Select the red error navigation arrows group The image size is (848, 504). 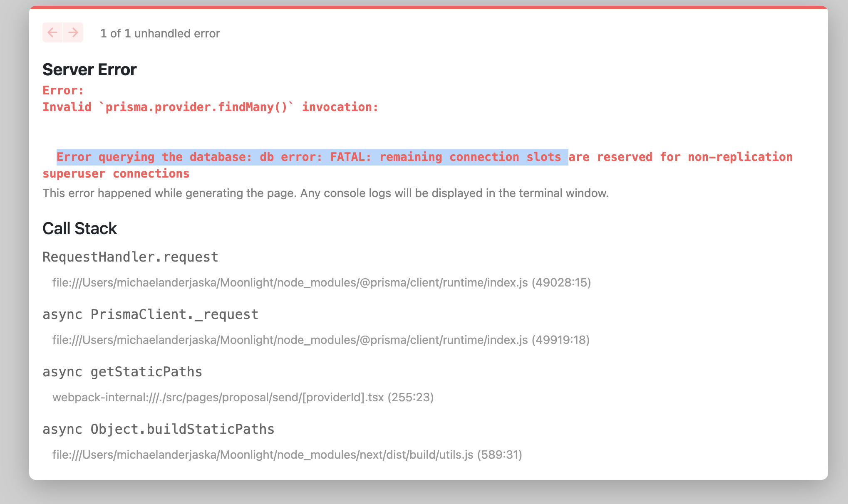pos(62,32)
